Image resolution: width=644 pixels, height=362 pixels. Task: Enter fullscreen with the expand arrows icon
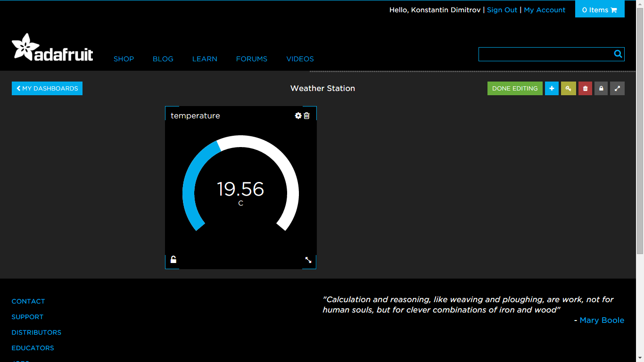tap(617, 88)
